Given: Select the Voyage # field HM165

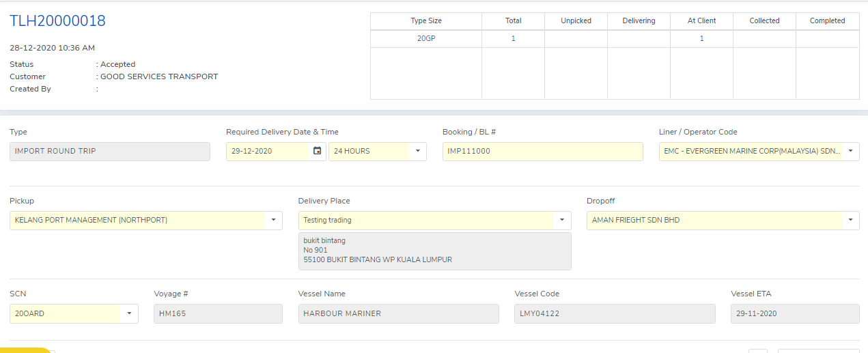Looking at the screenshot, I should click(217, 313).
